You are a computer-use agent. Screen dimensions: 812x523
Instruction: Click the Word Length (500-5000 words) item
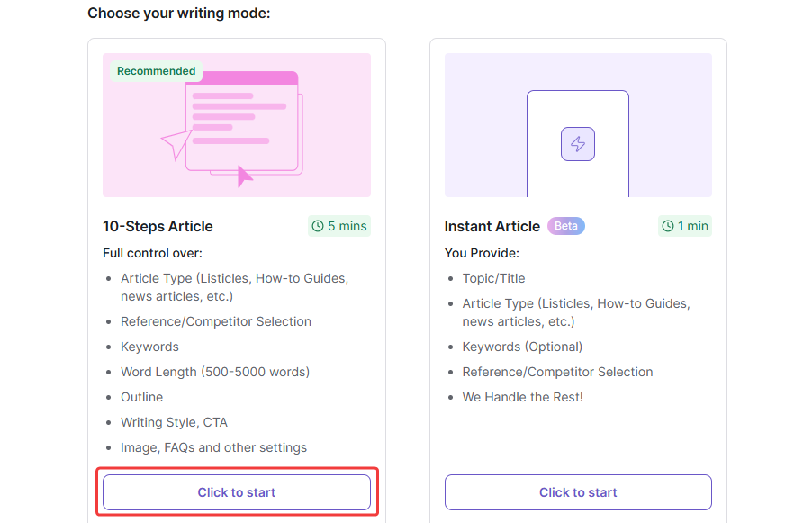pyautogui.click(x=214, y=372)
